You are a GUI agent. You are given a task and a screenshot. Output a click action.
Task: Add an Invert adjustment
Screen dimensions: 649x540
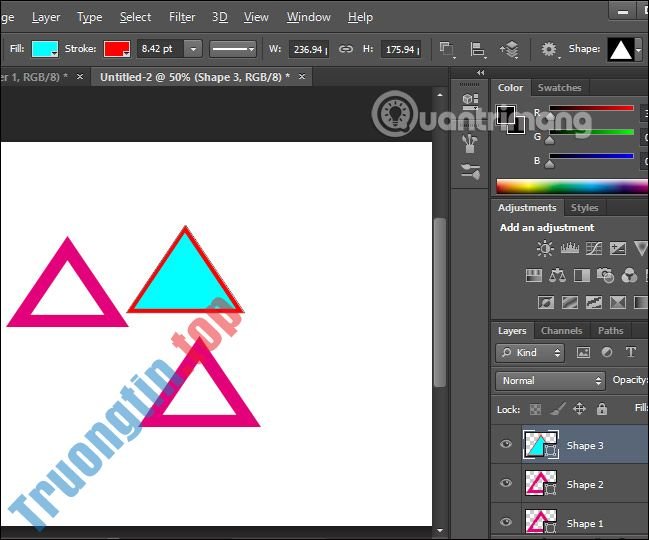click(x=546, y=302)
